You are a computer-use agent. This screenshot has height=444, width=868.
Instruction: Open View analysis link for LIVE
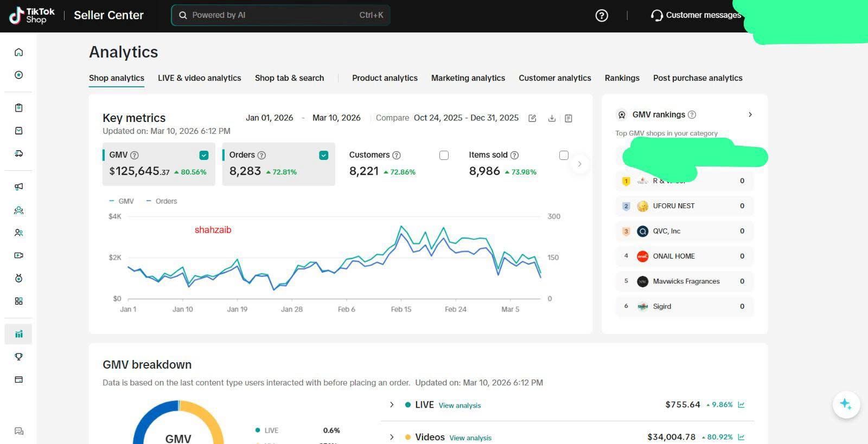click(x=459, y=406)
